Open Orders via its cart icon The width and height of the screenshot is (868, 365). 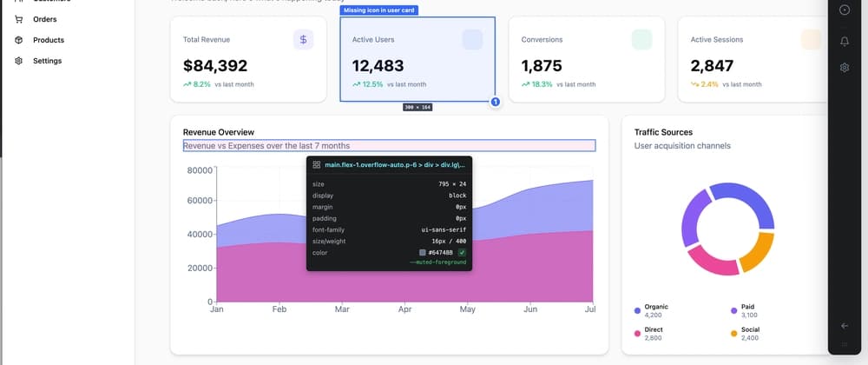coord(19,19)
